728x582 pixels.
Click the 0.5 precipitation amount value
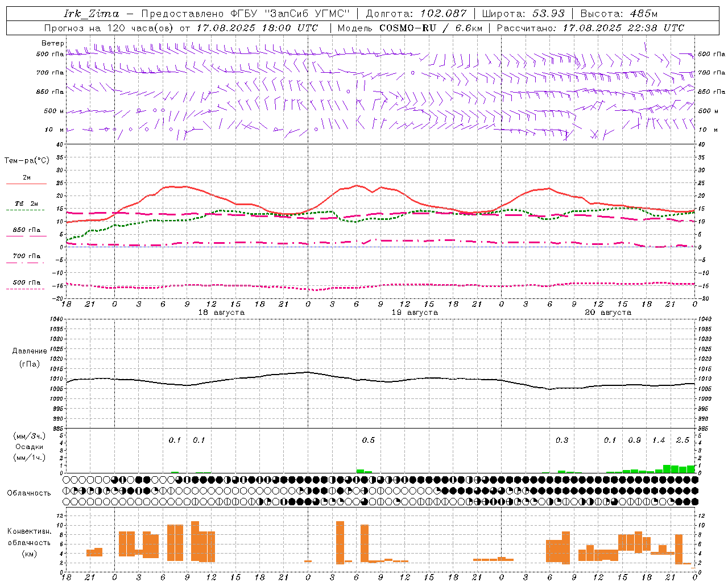369,440
